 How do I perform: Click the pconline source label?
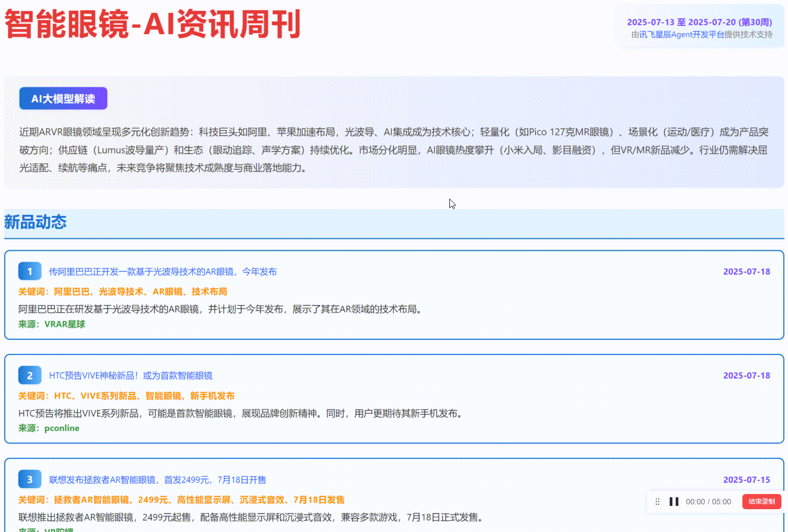(62, 428)
